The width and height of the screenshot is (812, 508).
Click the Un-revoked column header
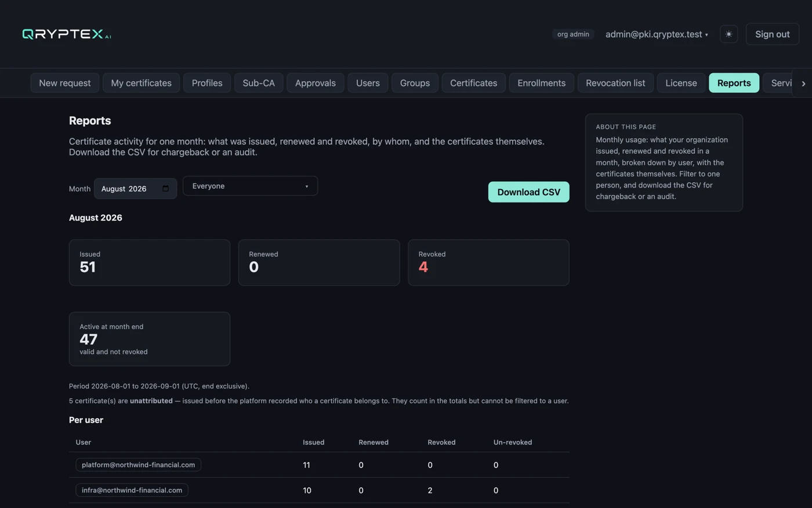pos(513,442)
